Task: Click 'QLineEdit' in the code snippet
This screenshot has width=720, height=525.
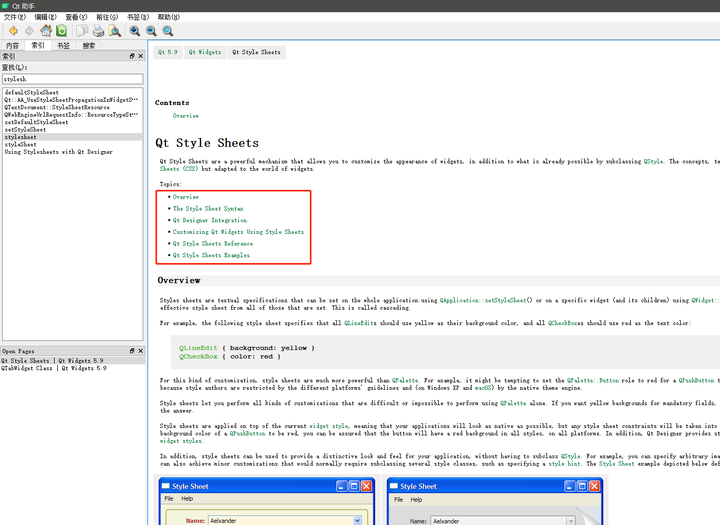Action: click(x=198, y=348)
